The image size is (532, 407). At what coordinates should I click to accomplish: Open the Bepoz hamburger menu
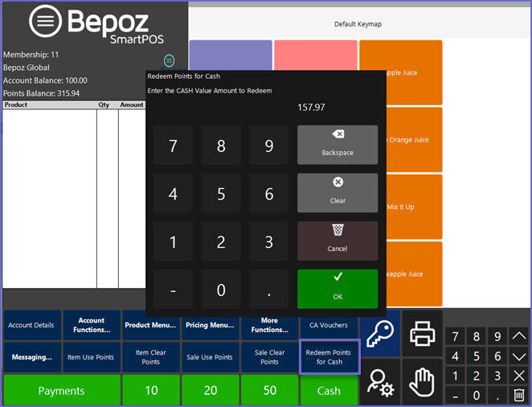[x=46, y=23]
